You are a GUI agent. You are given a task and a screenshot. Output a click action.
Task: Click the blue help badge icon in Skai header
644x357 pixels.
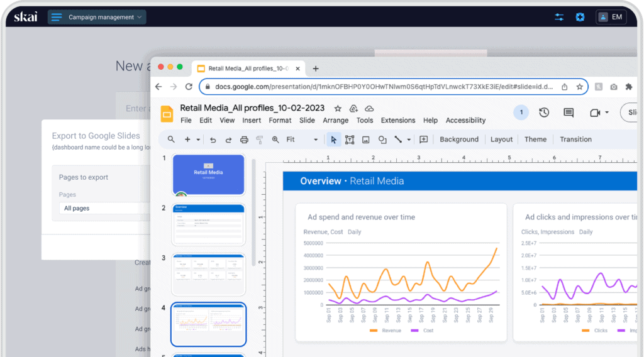580,17
